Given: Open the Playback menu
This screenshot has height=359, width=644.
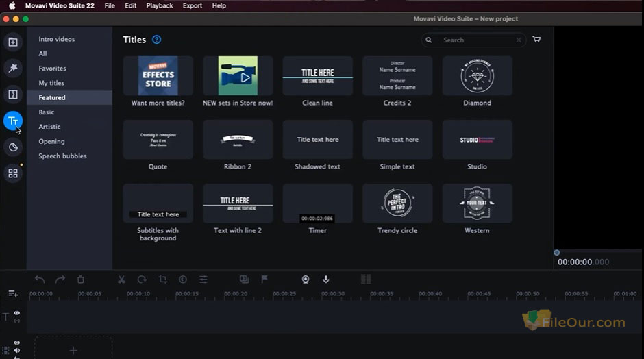Looking at the screenshot, I should pos(160,5).
